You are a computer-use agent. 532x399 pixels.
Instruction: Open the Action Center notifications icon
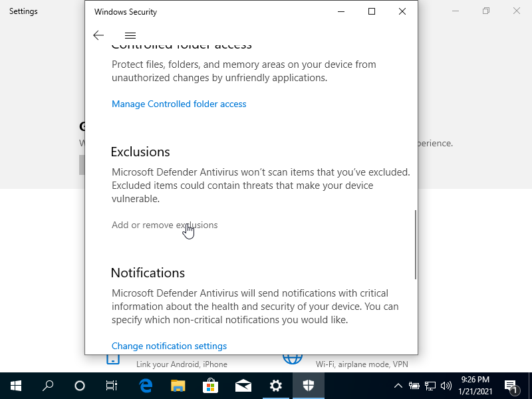point(511,386)
